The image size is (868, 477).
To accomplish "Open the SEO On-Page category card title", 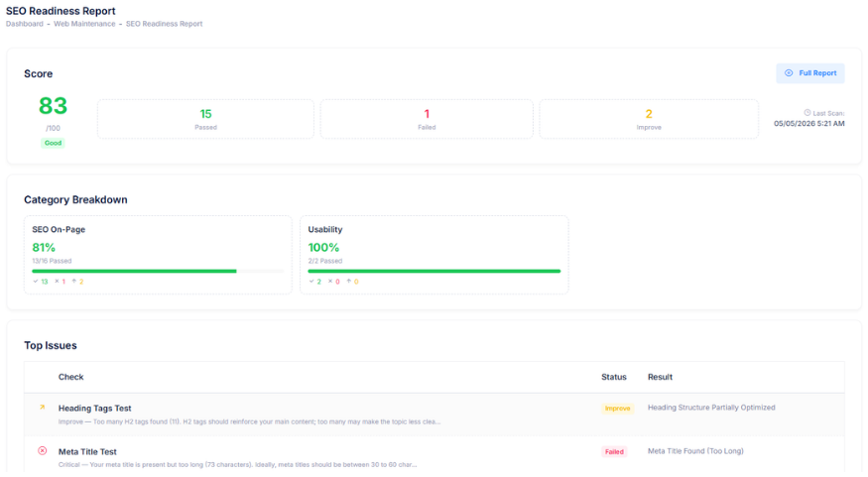I will coord(59,229).
